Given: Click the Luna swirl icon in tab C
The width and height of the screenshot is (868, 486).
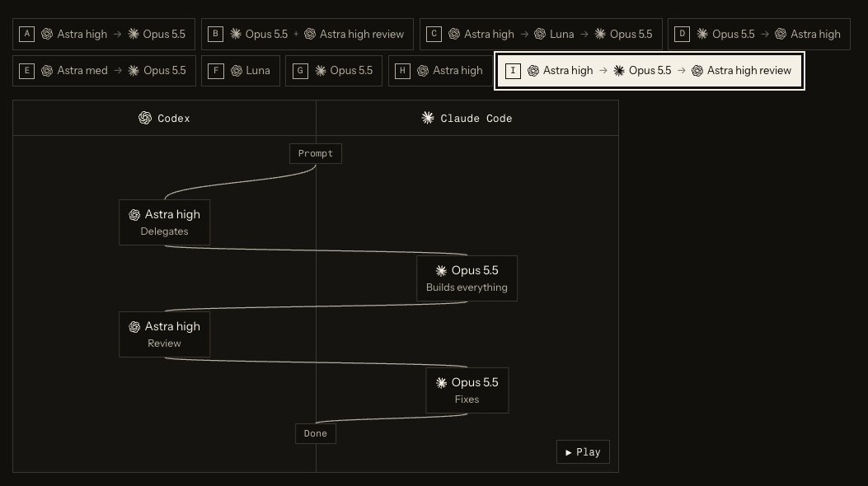Looking at the screenshot, I should pos(540,35).
